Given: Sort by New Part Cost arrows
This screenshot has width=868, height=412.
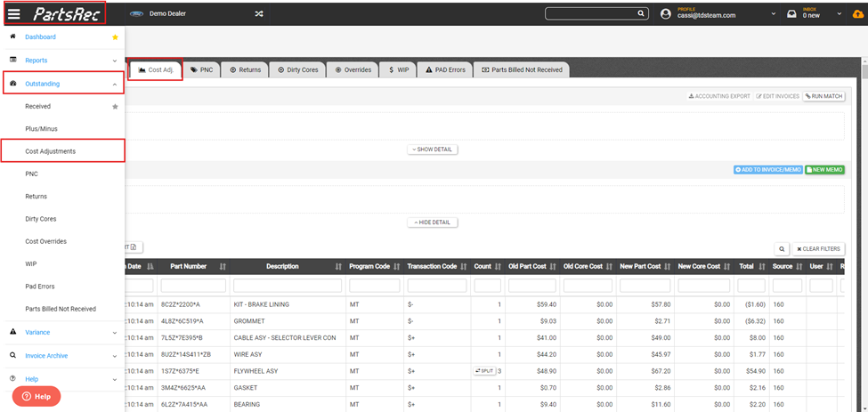Looking at the screenshot, I should click(667, 267).
